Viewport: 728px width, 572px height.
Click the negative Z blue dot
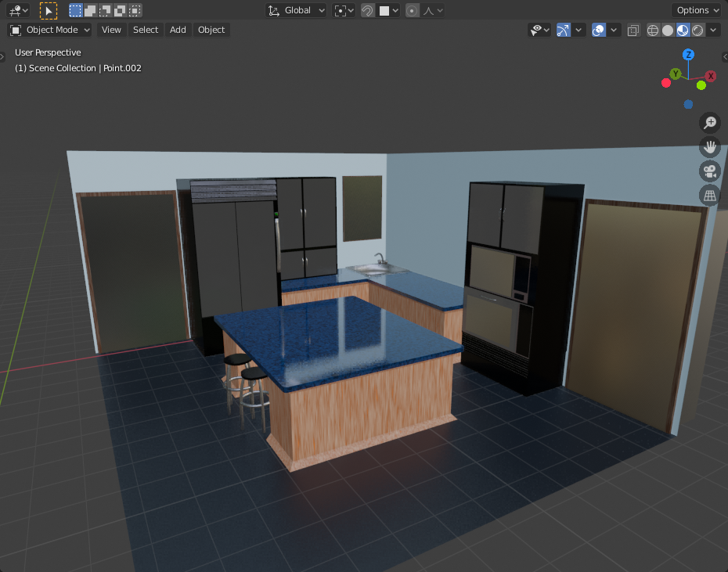pos(688,105)
